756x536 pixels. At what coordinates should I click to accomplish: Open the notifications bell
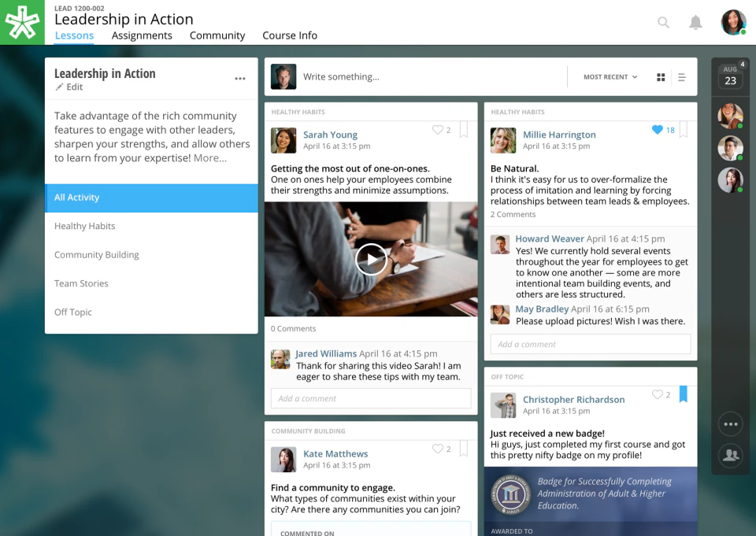695,23
